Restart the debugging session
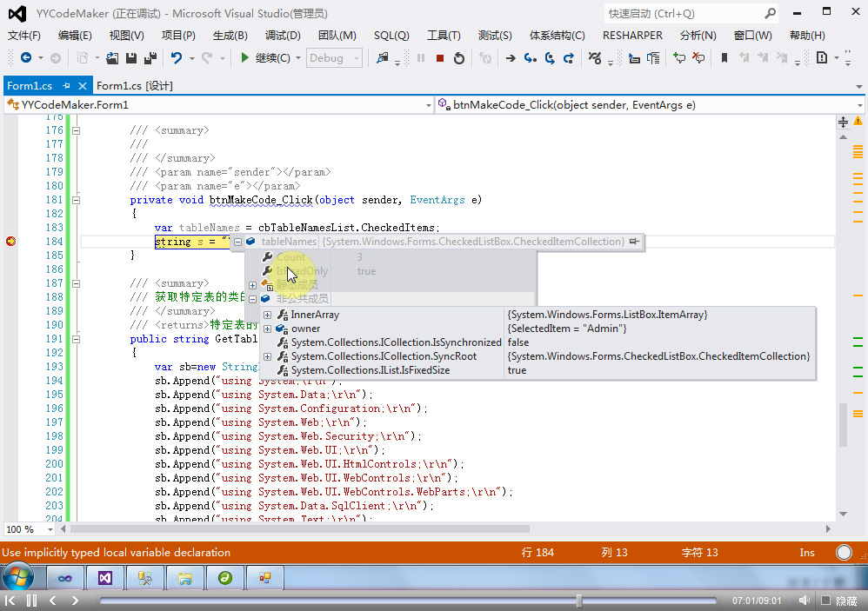The width and height of the screenshot is (868, 611). [x=459, y=57]
